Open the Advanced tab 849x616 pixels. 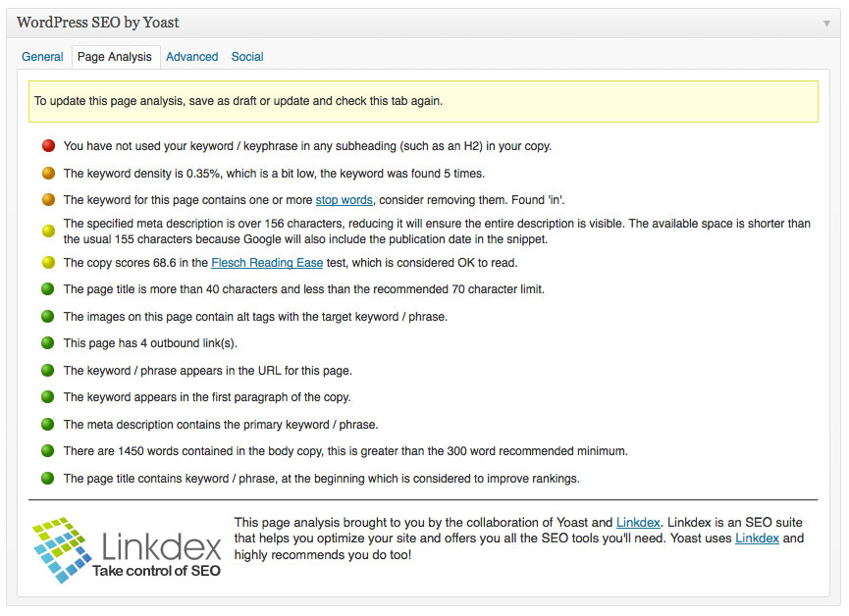pyautogui.click(x=191, y=57)
